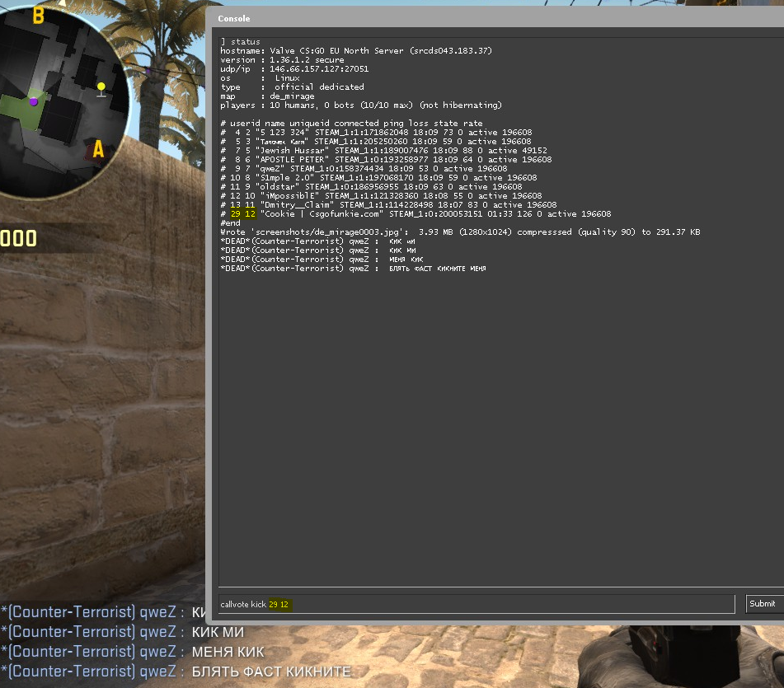Select the 'type : official dedicated' line
This screenshot has width=784, height=688.
[x=292, y=87]
